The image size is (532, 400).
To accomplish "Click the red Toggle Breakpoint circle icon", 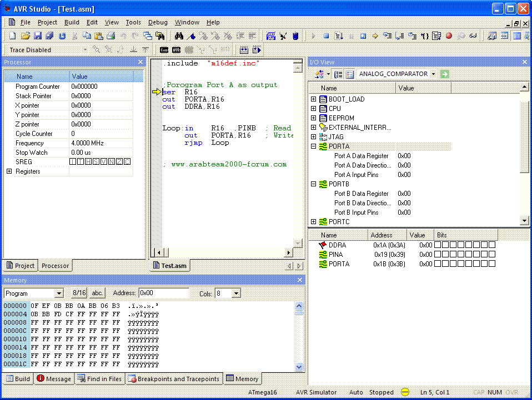I will 449,36.
